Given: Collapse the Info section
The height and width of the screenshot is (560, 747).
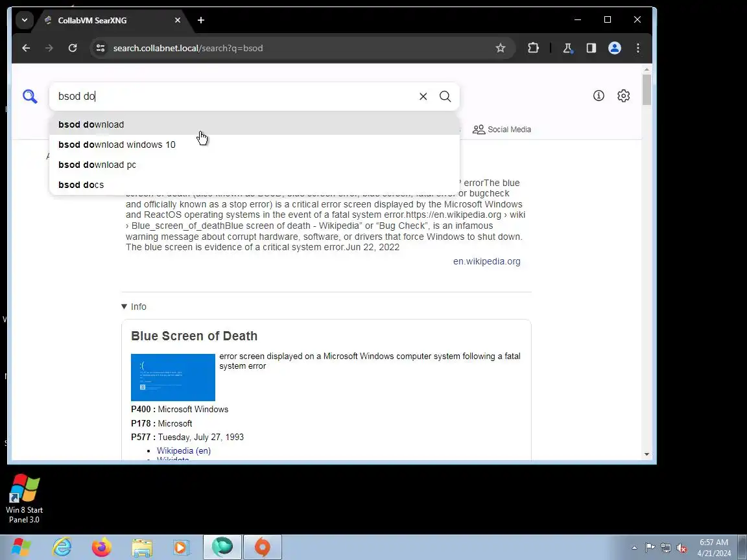Looking at the screenshot, I should [x=134, y=307].
